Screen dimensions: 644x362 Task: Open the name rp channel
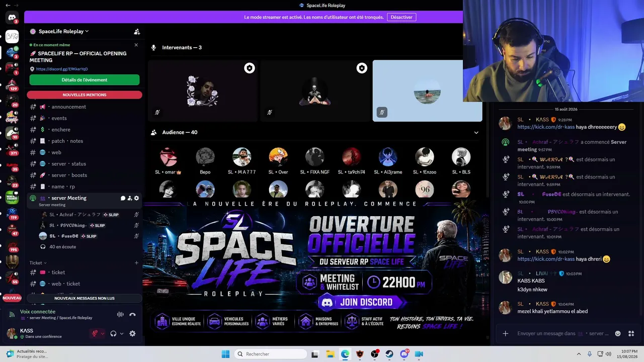[x=85, y=187]
